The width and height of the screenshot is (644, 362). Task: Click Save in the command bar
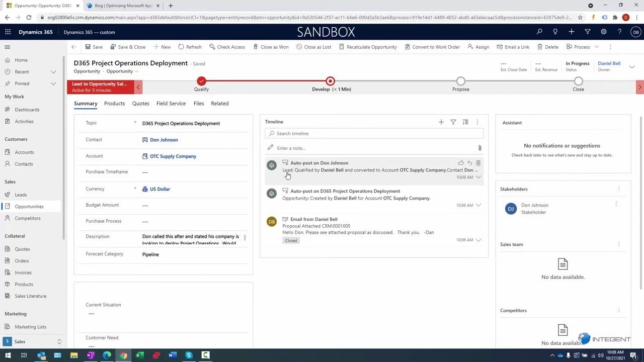94,47
